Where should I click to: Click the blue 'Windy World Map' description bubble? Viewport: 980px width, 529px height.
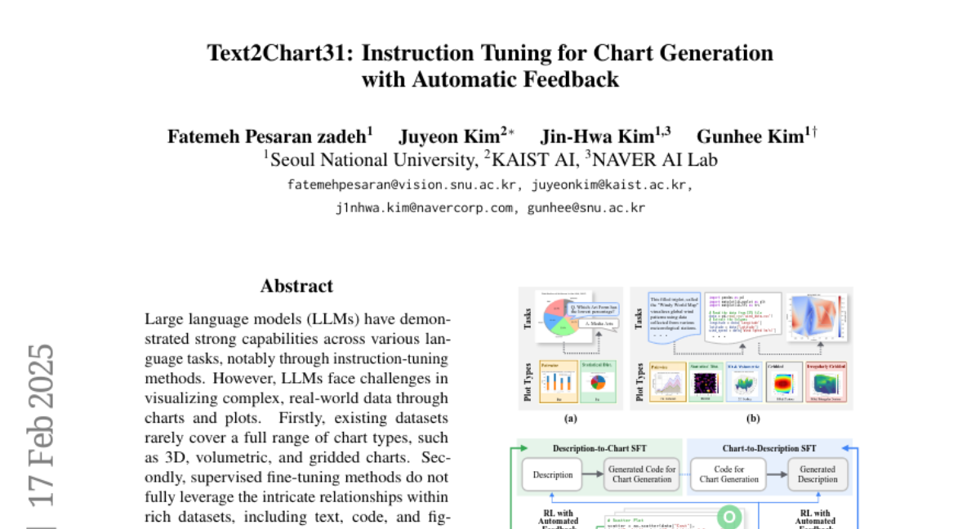[674, 316]
